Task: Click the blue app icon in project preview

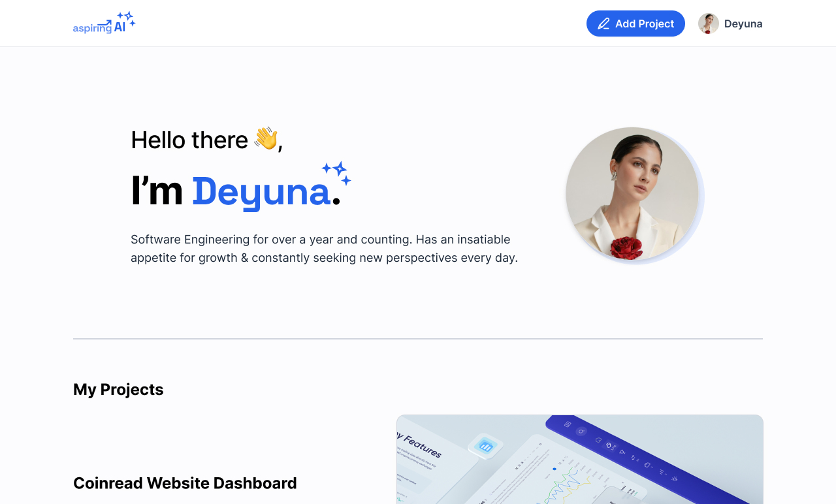Action: pyautogui.click(x=485, y=447)
